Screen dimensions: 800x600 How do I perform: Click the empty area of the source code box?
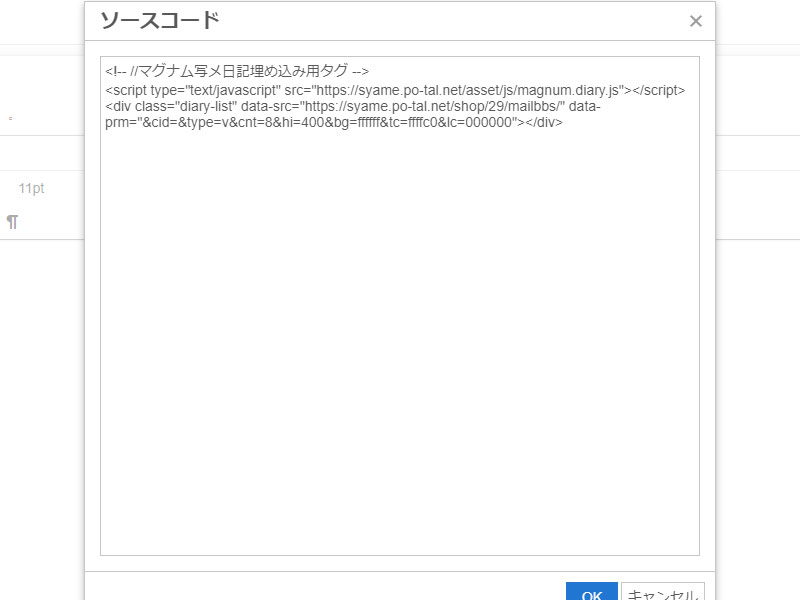tap(400, 350)
